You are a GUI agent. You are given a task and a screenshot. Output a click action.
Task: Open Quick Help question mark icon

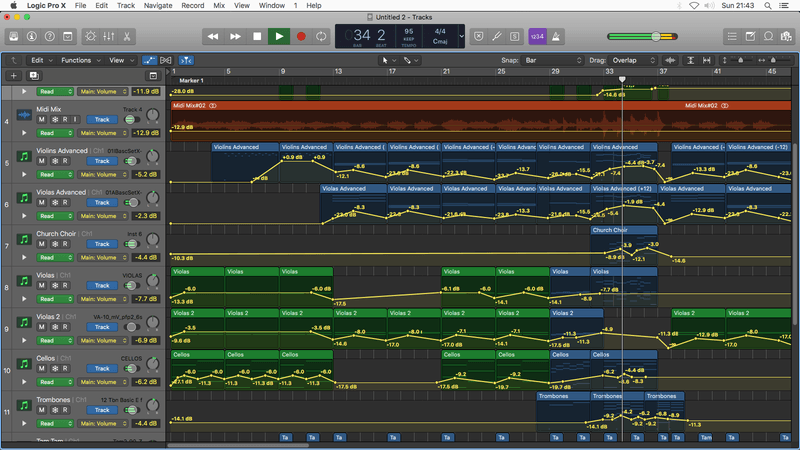coord(49,36)
